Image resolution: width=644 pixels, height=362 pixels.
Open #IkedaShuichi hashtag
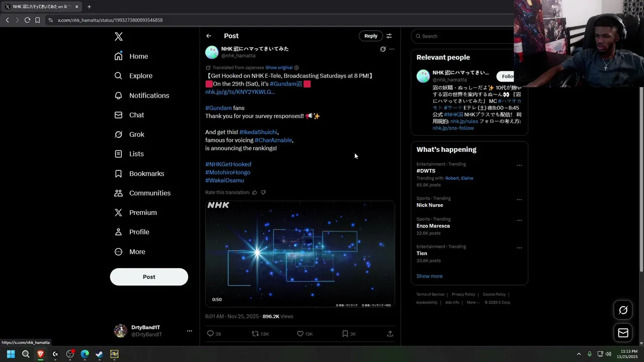(258, 132)
